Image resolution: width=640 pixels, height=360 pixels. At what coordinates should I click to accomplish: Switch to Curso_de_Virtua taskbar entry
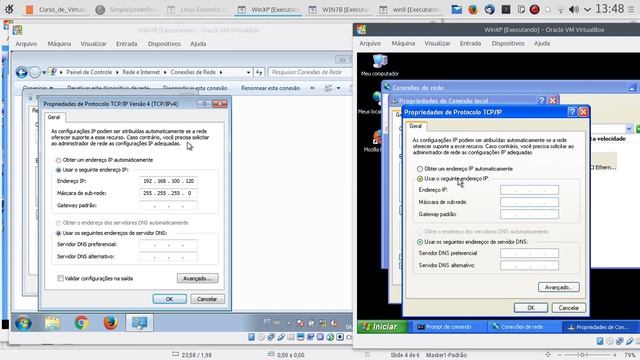click(x=55, y=9)
